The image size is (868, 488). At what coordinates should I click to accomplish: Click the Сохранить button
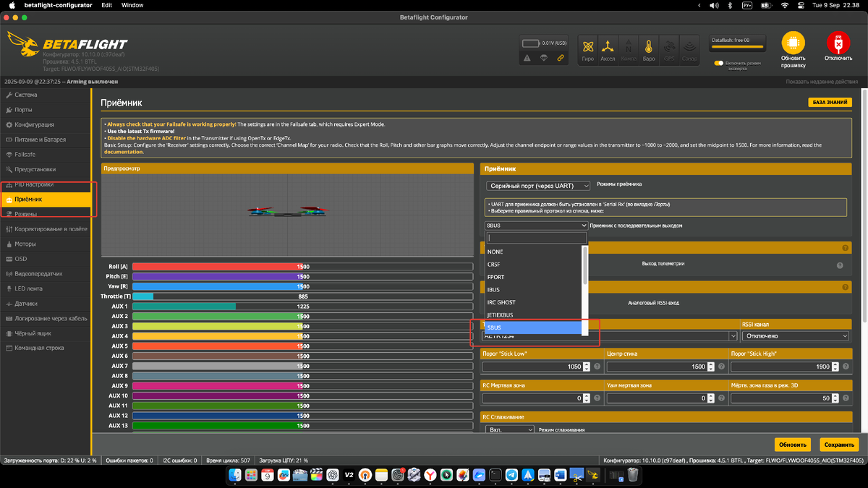839,445
